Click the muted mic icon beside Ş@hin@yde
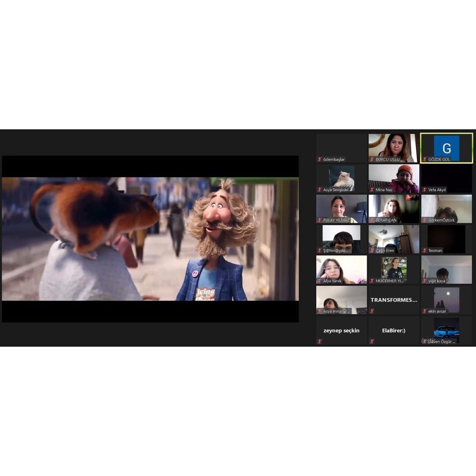This screenshot has height=476, width=476. pyautogui.click(x=320, y=250)
